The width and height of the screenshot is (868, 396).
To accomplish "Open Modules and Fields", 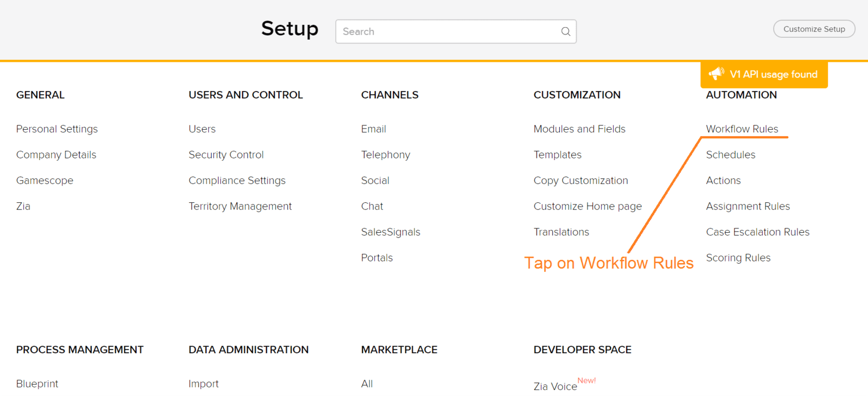I will (x=579, y=129).
